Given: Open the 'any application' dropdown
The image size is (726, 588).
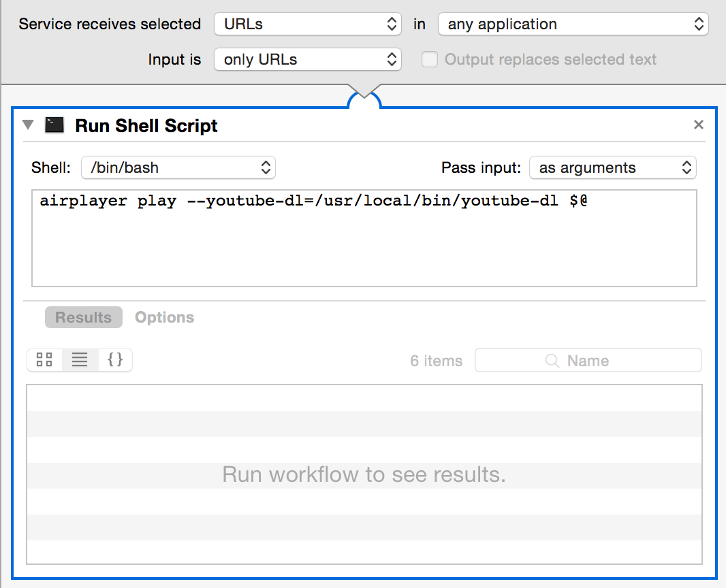Looking at the screenshot, I should point(573,24).
